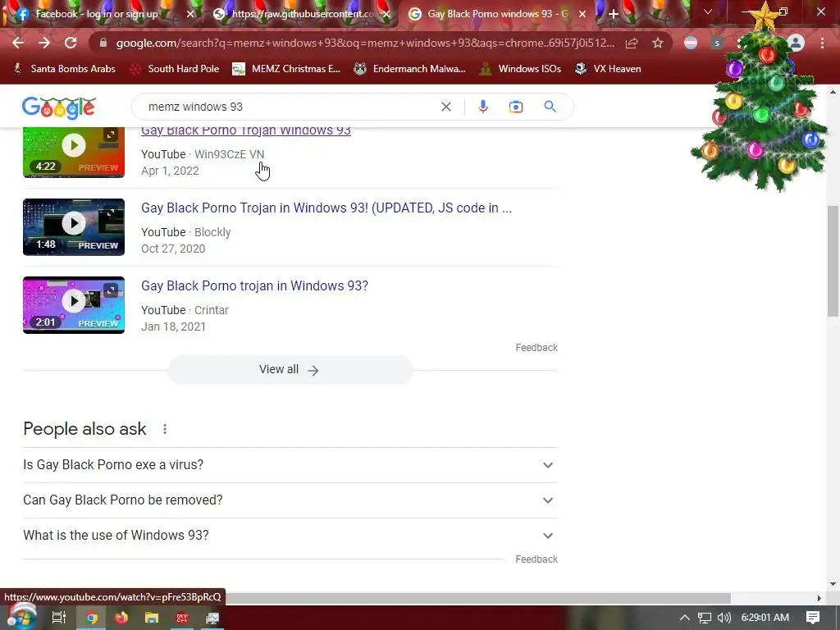Screen dimensions: 840x630
Task: Play the 1:48 video thumbnail preview
Action: click(74, 227)
